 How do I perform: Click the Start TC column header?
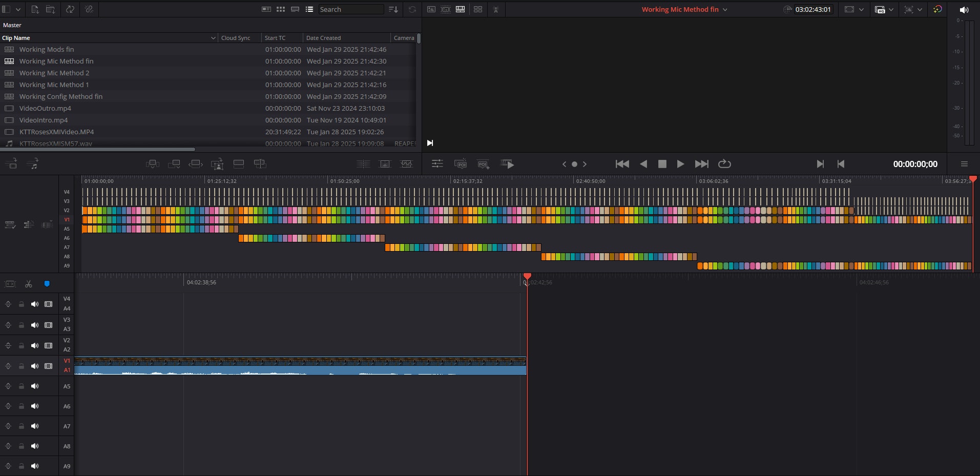pos(275,38)
